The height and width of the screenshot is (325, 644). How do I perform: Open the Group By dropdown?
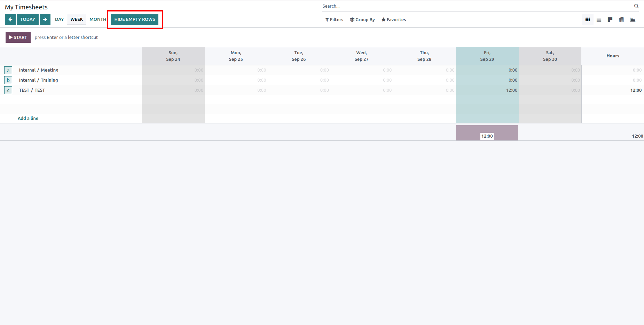[x=362, y=19]
